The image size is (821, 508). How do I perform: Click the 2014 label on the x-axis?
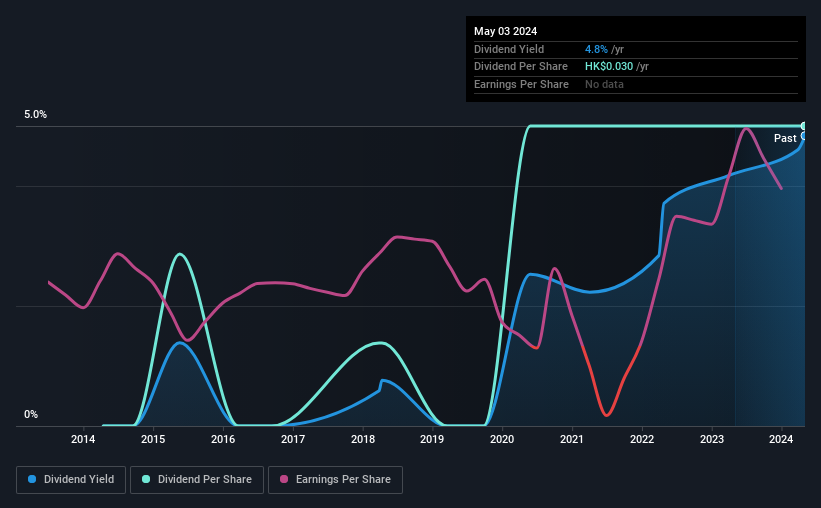83,439
